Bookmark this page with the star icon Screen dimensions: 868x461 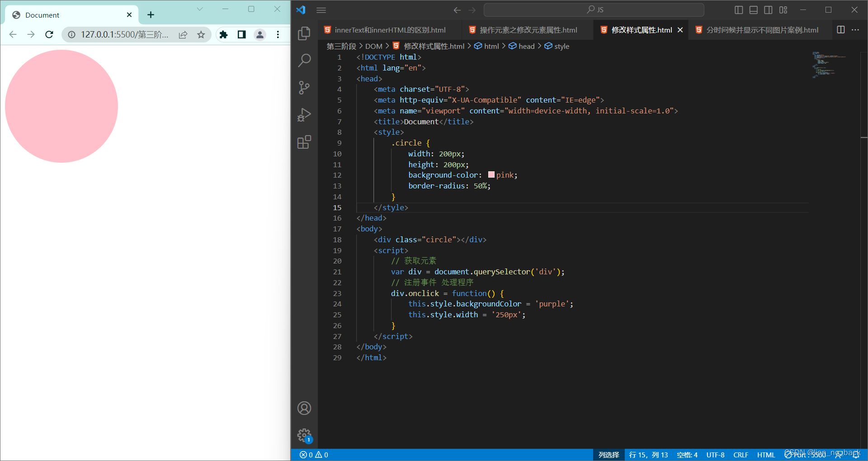(201, 35)
